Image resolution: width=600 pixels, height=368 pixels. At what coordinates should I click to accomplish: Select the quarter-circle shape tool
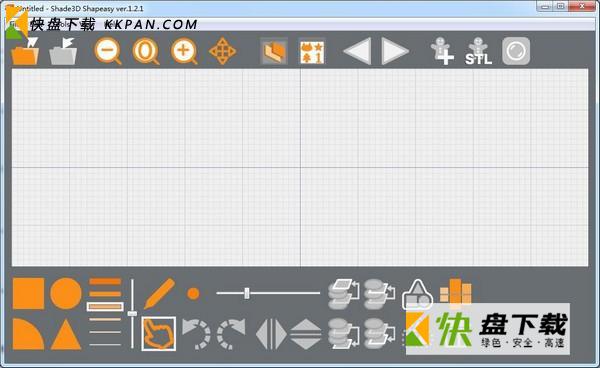tap(28, 334)
